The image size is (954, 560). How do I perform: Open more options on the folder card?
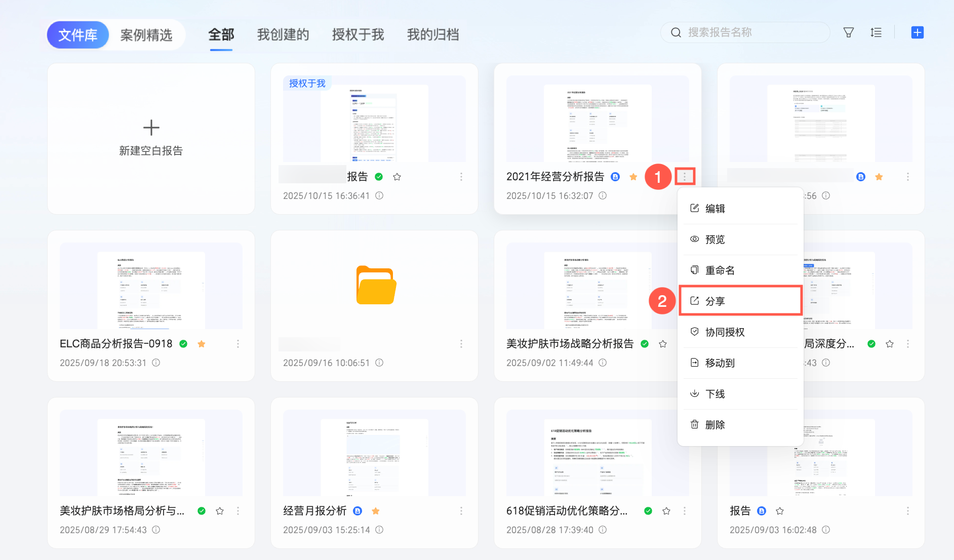(461, 344)
